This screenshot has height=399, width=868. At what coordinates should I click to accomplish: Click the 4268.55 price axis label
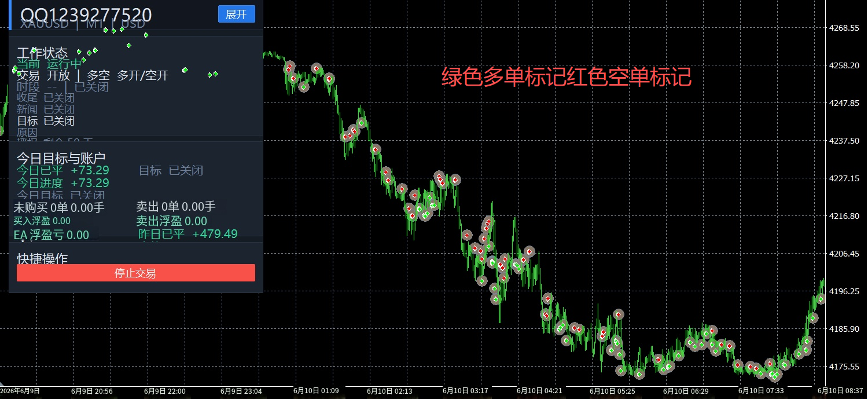[x=845, y=28]
